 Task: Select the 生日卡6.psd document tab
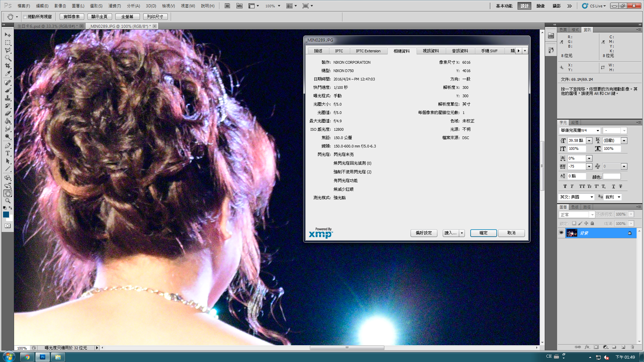click(x=48, y=26)
